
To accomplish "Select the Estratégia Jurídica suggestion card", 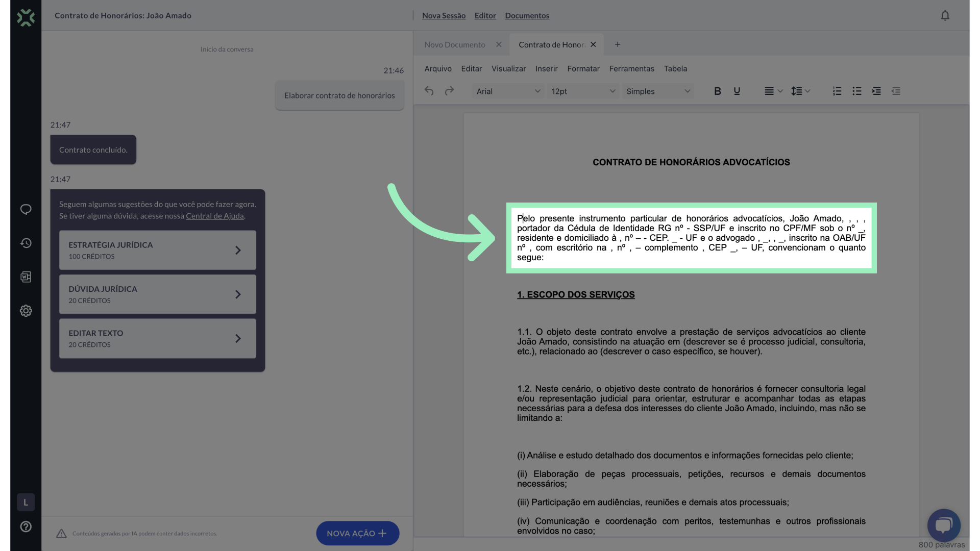I will click(x=157, y=250).
